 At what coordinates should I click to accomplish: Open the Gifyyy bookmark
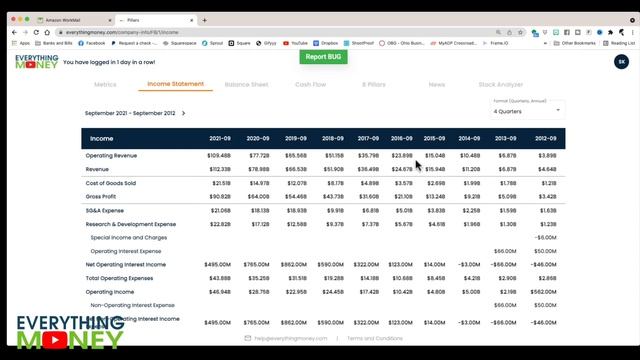(x=266, y=43)
